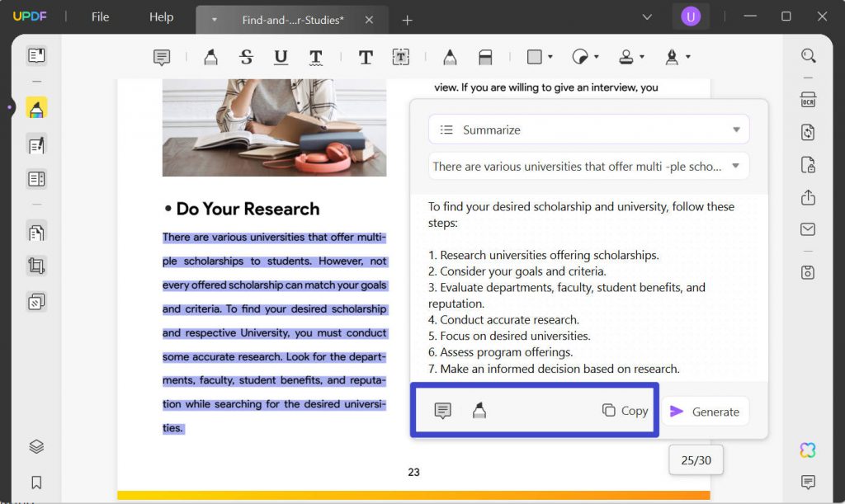The height and width of the screenshot is (504, 845).
Task: Apply the Strikethrough annotation tool
Action: coord(244,56)
